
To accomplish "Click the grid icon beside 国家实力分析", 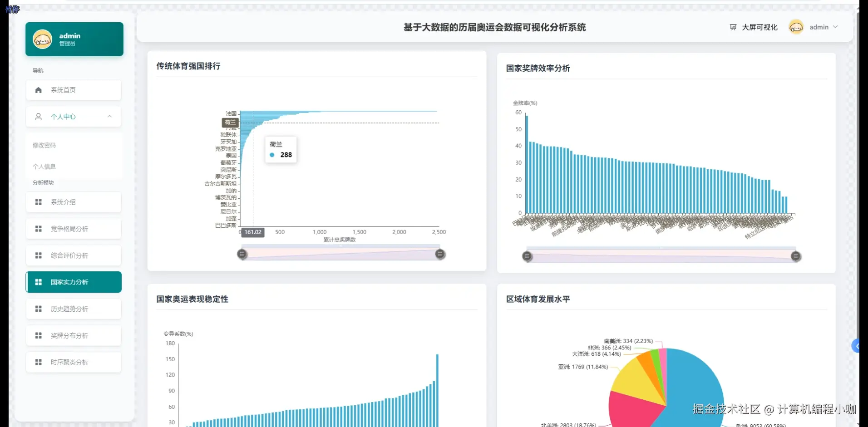I will [39, 282].
